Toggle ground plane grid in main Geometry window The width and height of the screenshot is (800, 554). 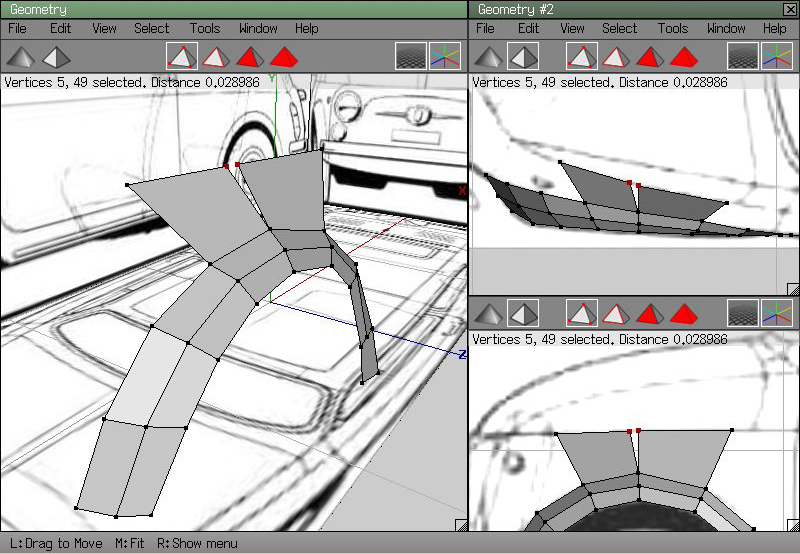(410, 56)
